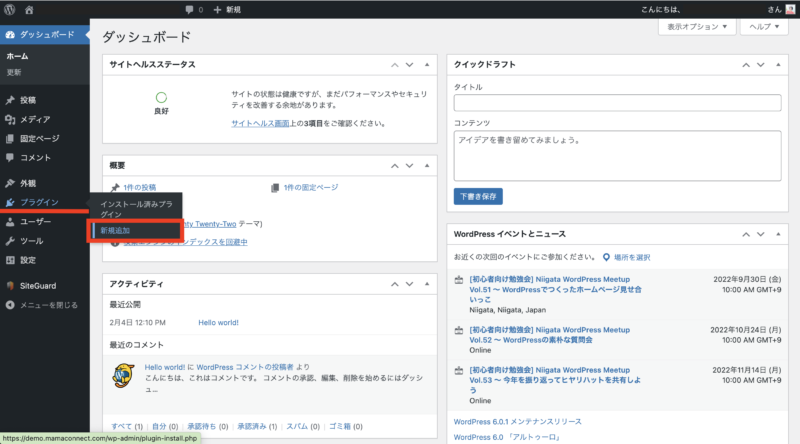800x444 pixels.
Task: Open the 投稿 menu label
Action: pyautogui.click(x=28, y=100)
